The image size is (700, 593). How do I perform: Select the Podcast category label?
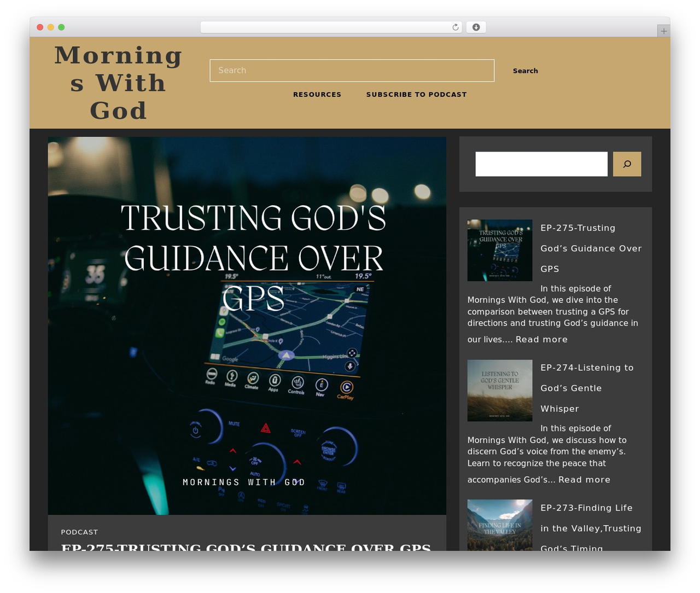pos(79,532)
